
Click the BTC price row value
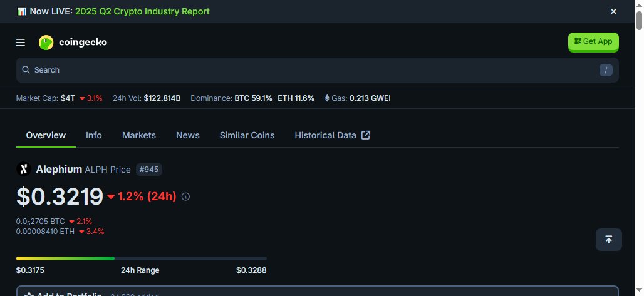coord(40,222)
